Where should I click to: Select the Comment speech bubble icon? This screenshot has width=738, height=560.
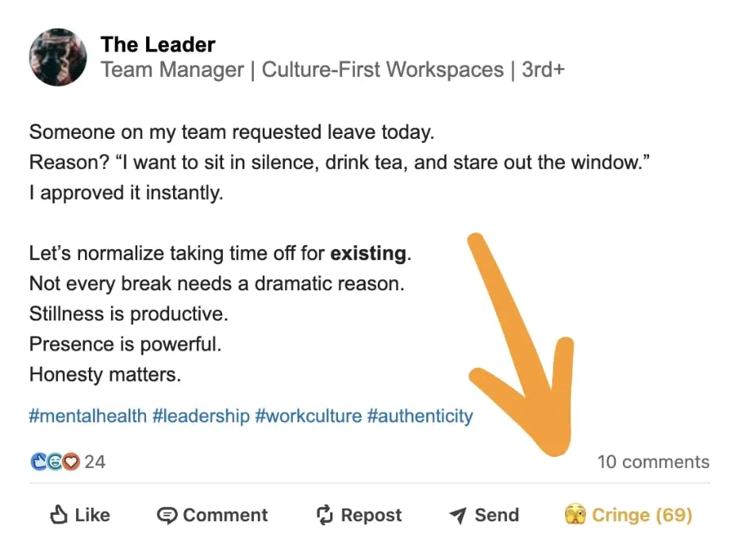click(167, 515)
